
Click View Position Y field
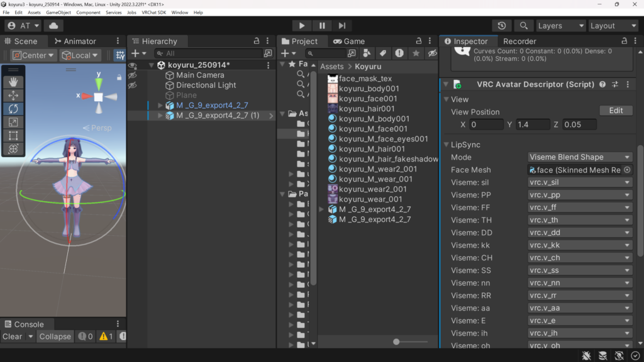coord(533,124)
